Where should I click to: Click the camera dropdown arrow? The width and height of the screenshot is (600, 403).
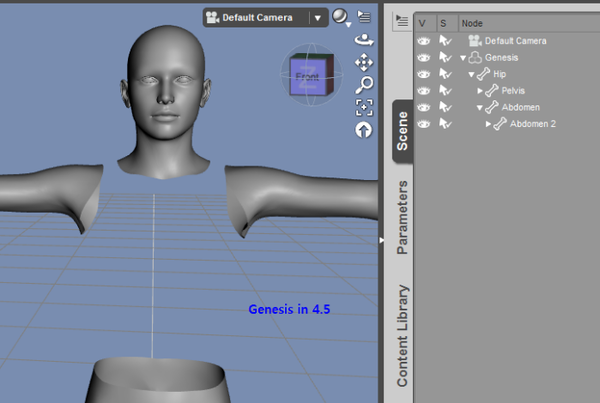[x=318, y=18]
